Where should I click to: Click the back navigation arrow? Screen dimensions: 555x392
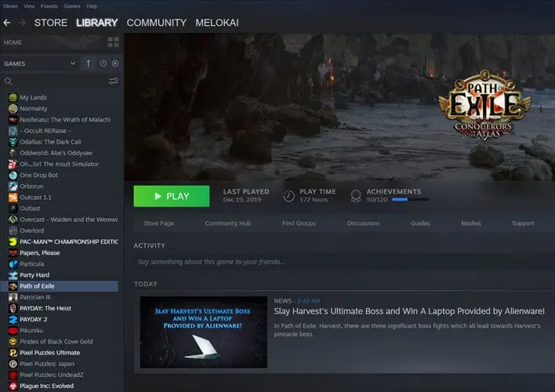[x=7, y=23]
